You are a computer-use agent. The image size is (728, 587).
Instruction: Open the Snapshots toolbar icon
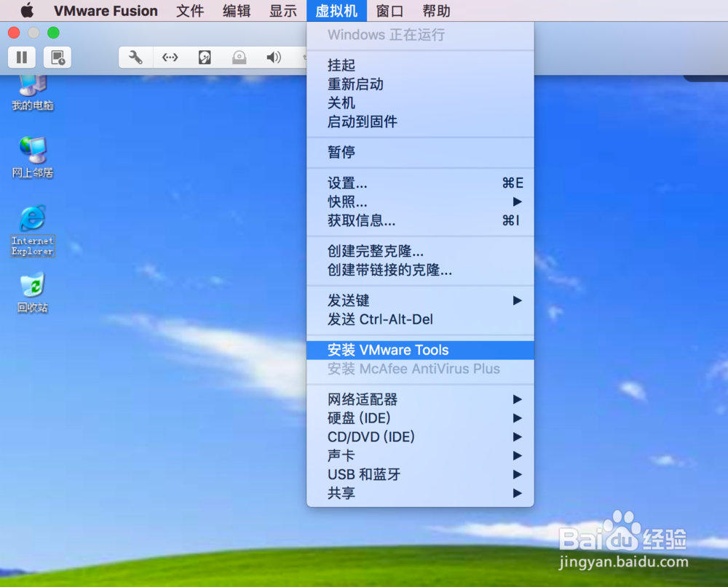click(57, 57)
